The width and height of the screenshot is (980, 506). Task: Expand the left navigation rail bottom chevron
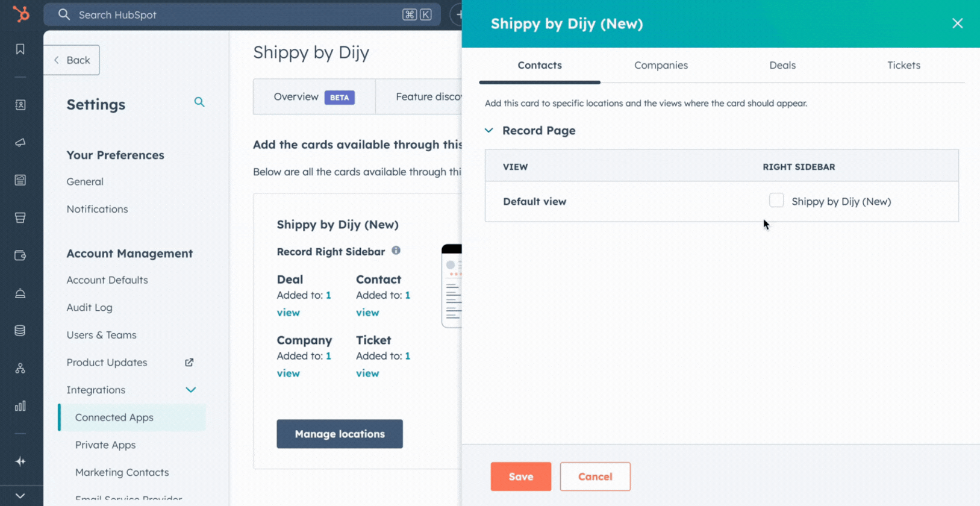[20, 496]
